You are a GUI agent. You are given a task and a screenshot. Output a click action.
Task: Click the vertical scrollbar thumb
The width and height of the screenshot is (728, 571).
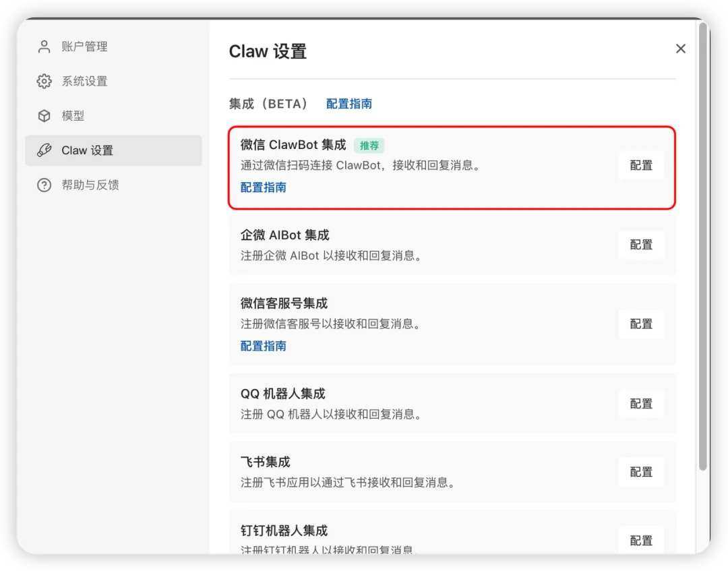pos(703,246)
